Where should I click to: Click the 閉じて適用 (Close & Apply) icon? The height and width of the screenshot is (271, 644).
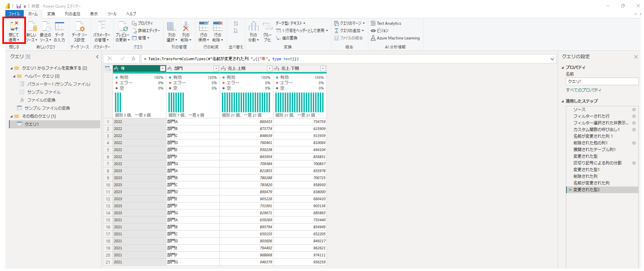[14, 26]
